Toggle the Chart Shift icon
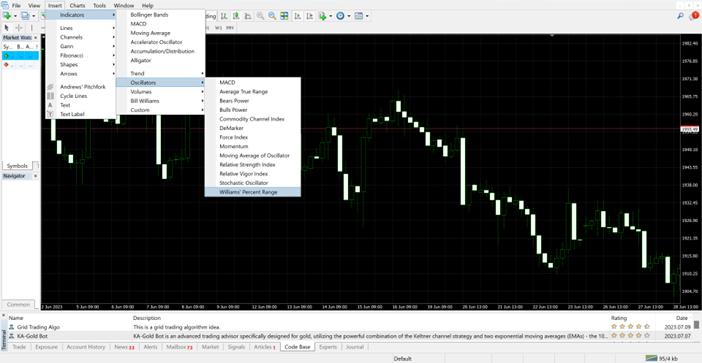The image size is (702, 363). 309,16
